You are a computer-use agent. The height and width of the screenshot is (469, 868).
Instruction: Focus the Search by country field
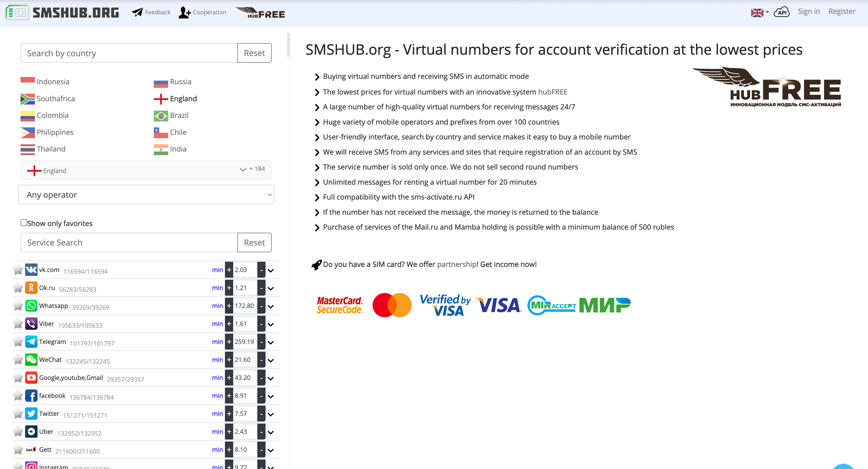pyautogui.click(x=129, y=53)
